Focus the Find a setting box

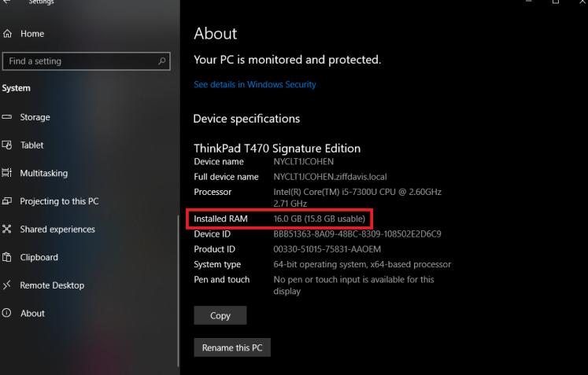click(87, 61)
